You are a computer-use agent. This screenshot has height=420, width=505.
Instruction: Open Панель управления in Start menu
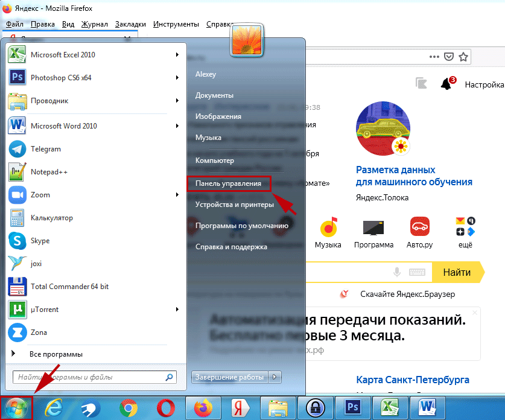point(228,183)
